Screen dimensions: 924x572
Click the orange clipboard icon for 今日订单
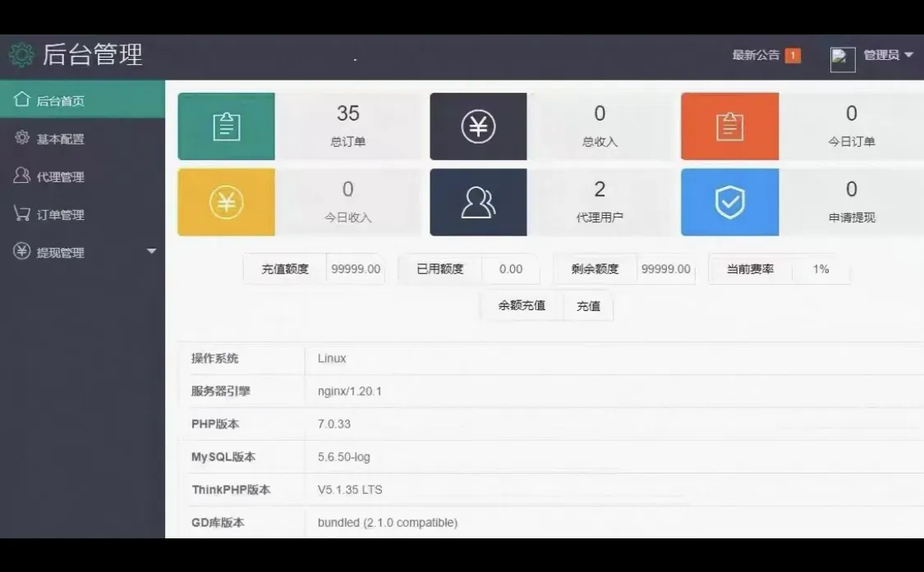(729, 126)
